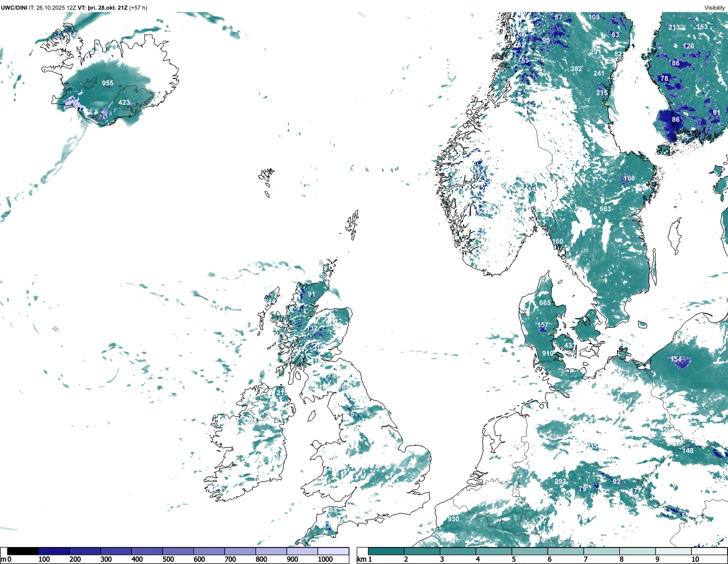Viewport: 728px width, 564px height.
Task: Click the 'VT: þri. 28.okt. 21Z' valid time
Action: [102, 7]
